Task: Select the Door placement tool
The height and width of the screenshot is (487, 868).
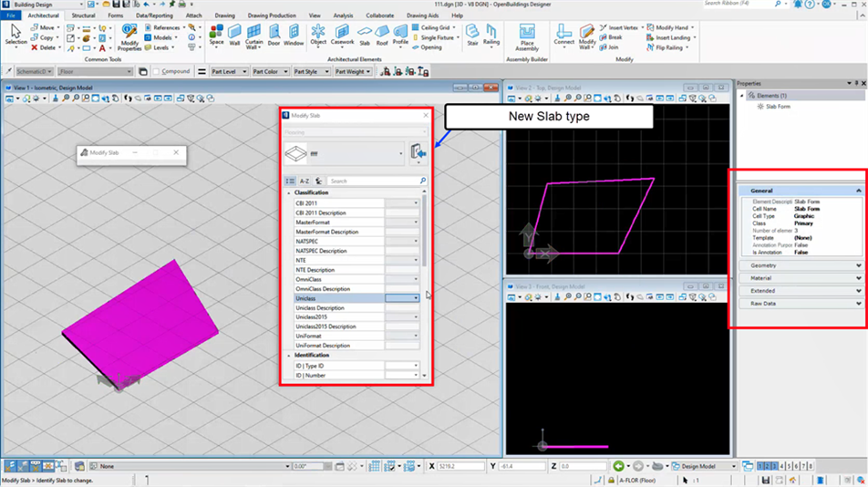Action: tap(274, 35)
